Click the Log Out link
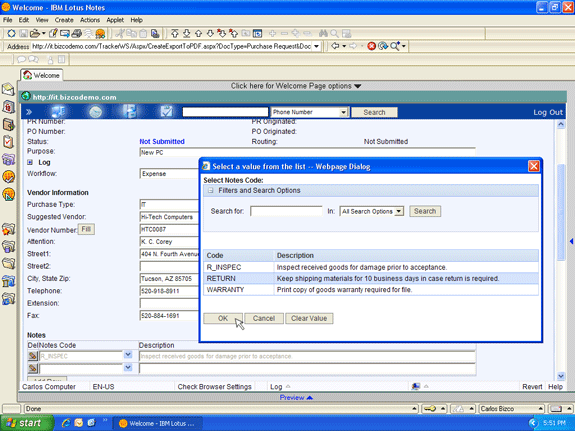 (548, 112)
